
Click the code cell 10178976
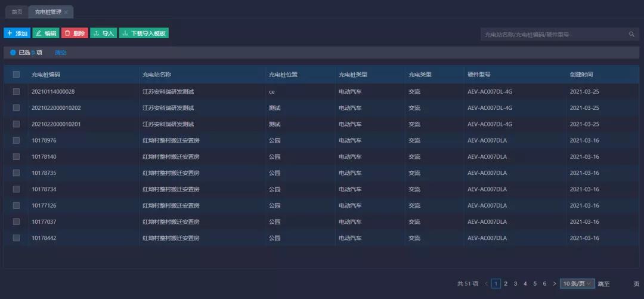[44, 140]
